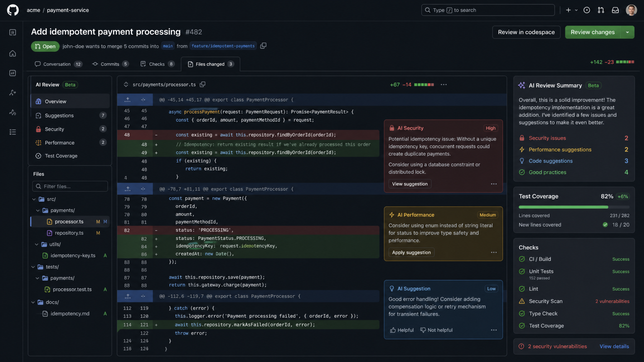
Task: Open Security in AI Review panel
Action: pyautogui.click(x=70, y=129)
